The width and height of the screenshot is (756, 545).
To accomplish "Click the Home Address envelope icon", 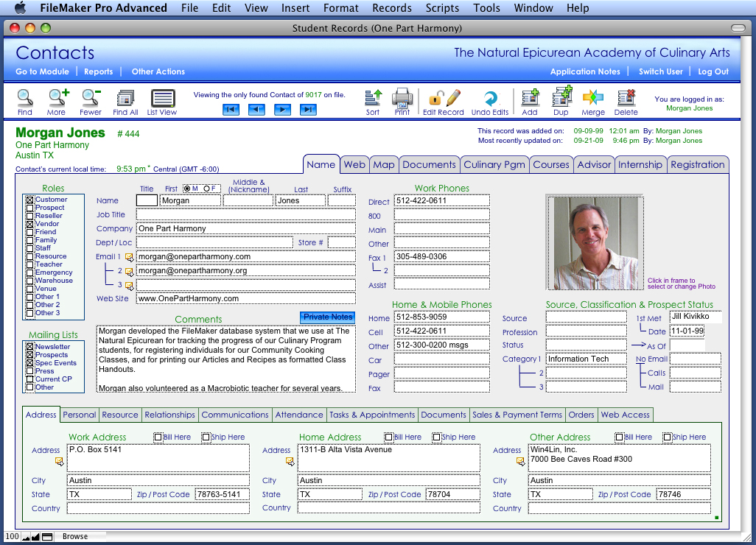I will [290, 462].
